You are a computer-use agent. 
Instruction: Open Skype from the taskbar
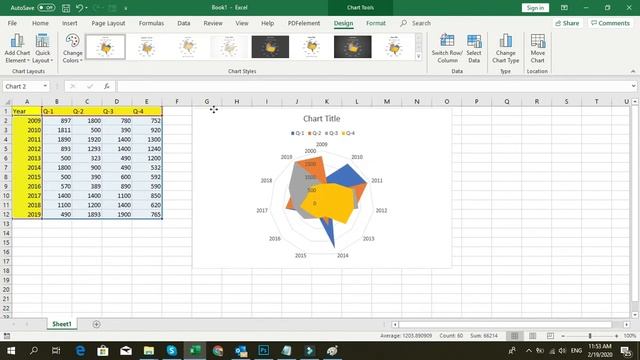tap(172, 351)
